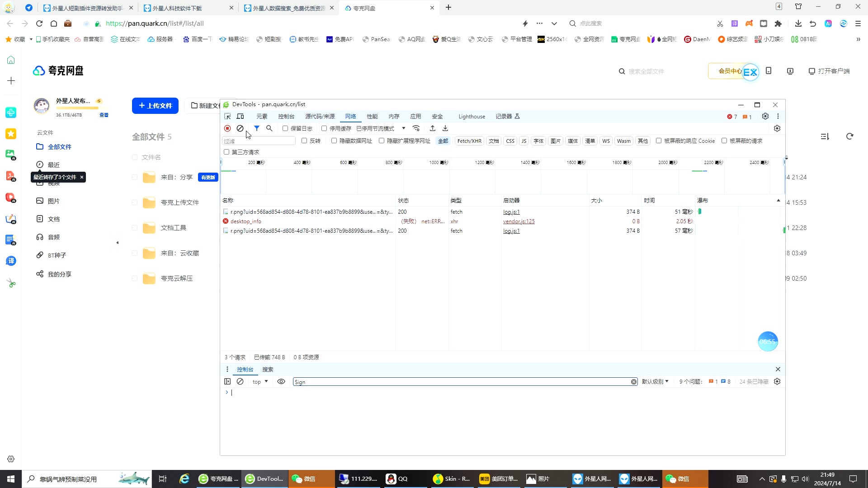This screenshot has height=488, width=868.
Task: Select the 文档工具 folder checkbox
Action: (135, 228)
